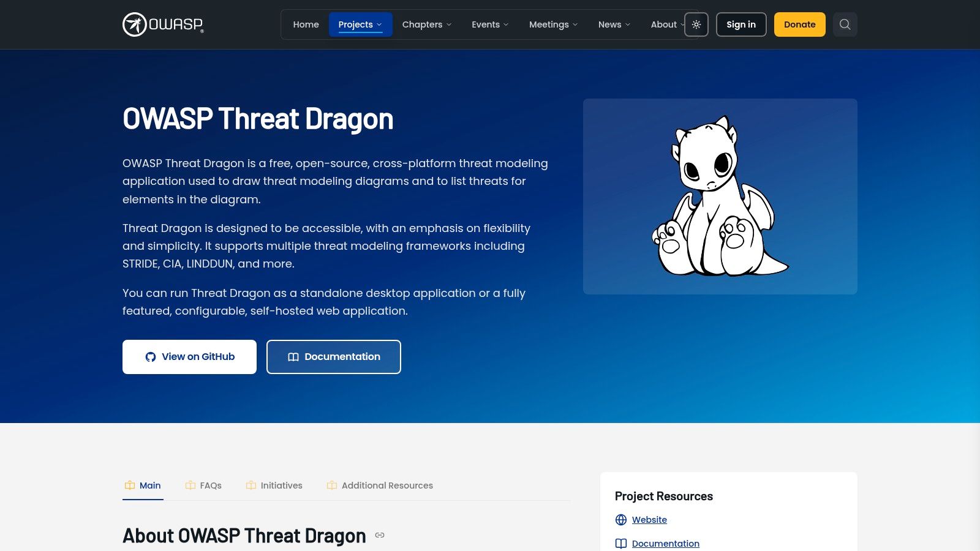
Task: Expand the Projects dropdown menu
Action: (360, 24)
